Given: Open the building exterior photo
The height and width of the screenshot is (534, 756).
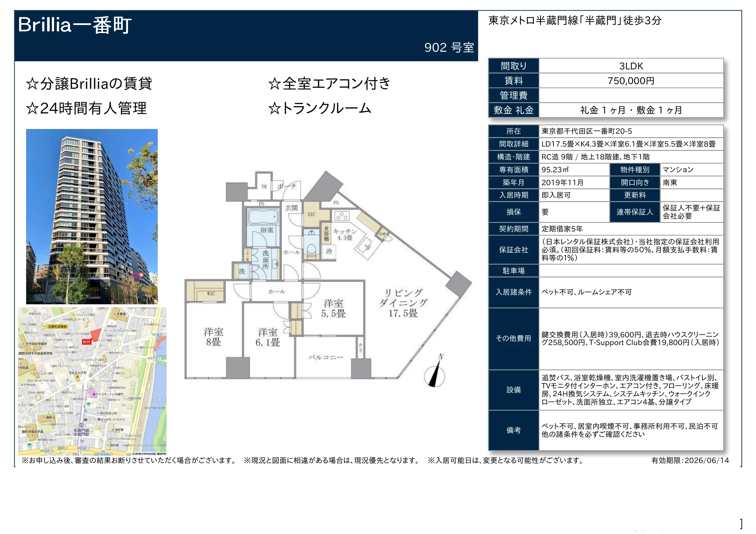Looking at the screenshot, I should [x=92, y=216].
